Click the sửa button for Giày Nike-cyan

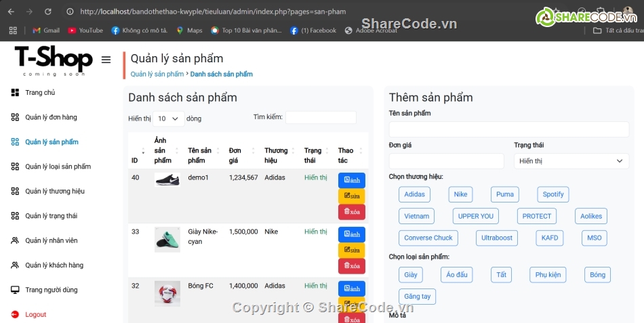point(352,251)
